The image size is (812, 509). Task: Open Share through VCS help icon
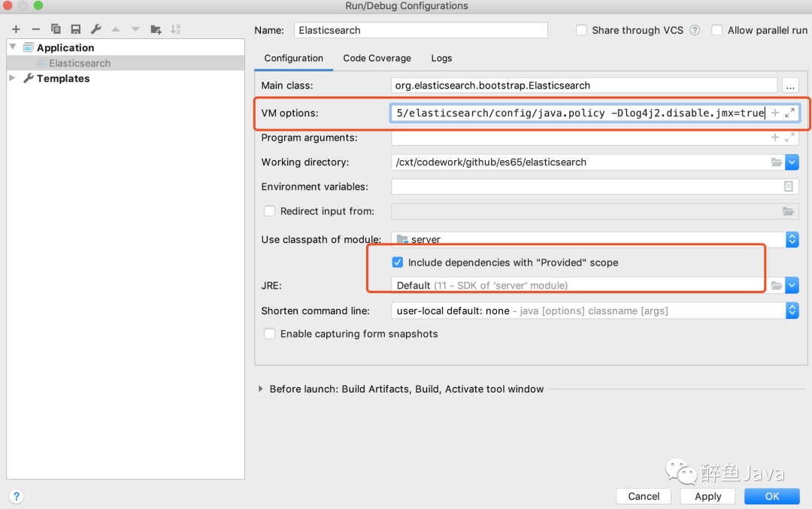tap(695, 30)
